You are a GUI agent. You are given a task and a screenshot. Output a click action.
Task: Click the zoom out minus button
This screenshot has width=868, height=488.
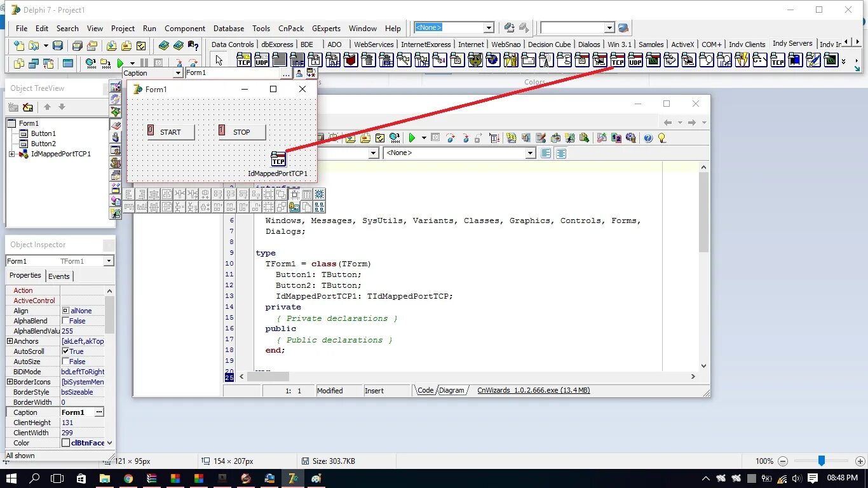pyautogui.click(x=783, y=461)
